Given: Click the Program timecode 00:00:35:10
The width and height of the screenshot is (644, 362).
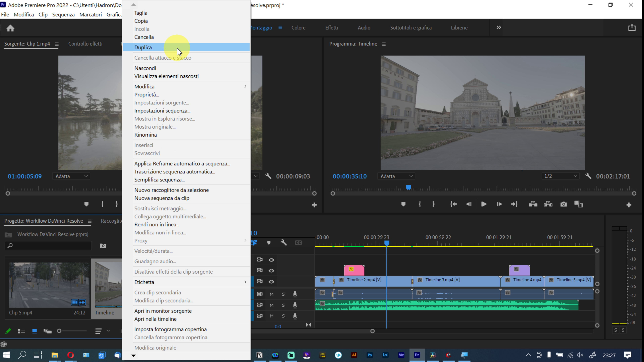Looking at the screenshot, I should tap(350, 176).
